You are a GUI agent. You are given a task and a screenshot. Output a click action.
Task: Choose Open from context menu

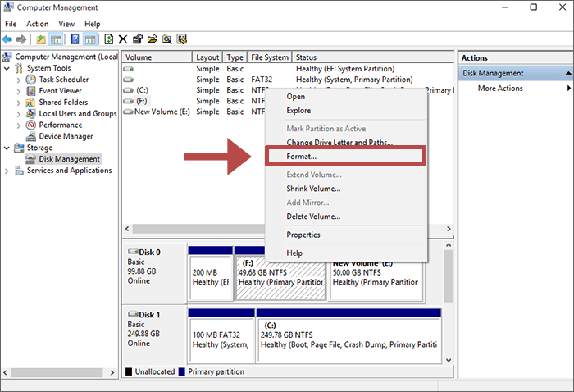[346, 96]
